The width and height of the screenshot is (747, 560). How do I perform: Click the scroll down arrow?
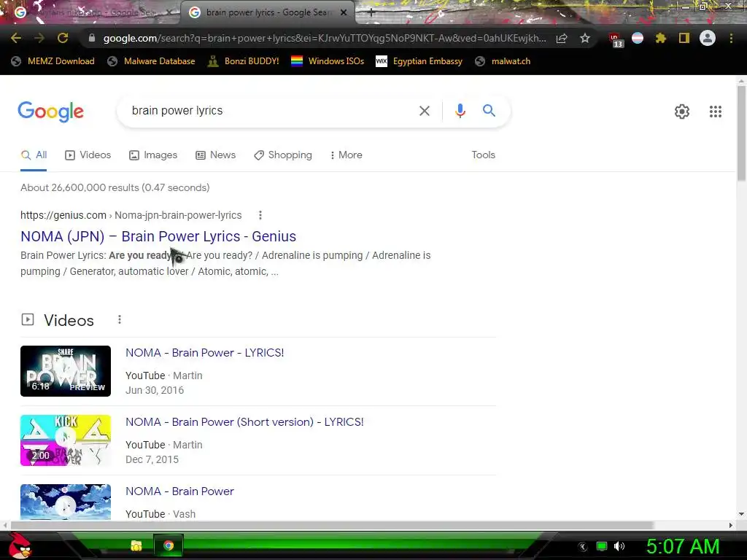pyautogui.click(x=741, y=514)
